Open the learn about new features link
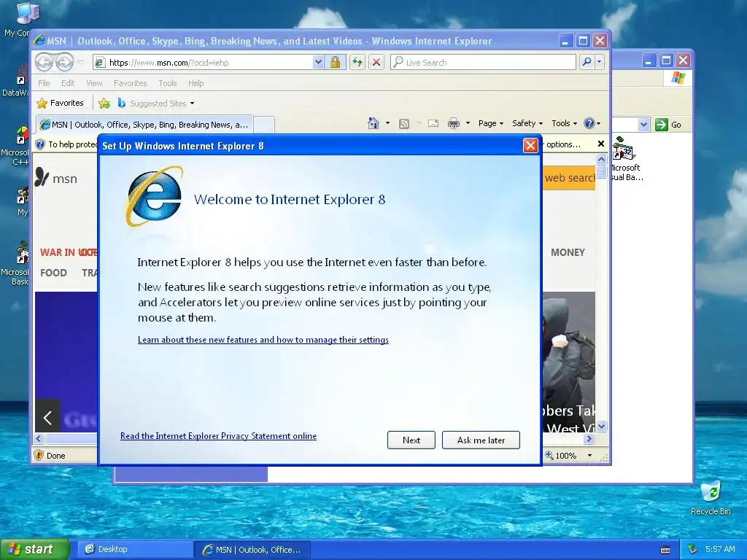Viewport: 747px width, 560px height. pyautogui.click(x=263, y=340)
